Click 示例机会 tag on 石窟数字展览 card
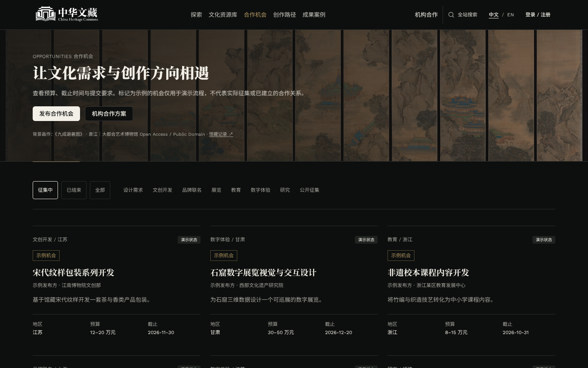 [x=224, y=256]
